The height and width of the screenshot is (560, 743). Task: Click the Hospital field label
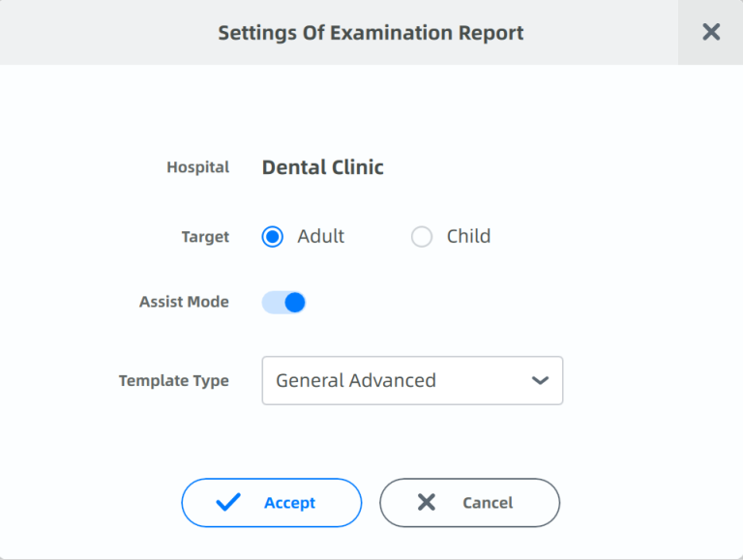pyautogui.click(x=198, y=167)
